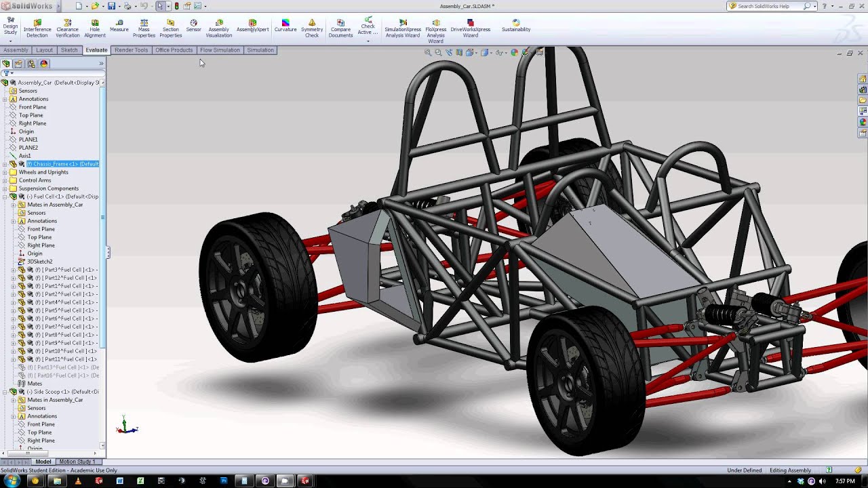
Task: Activate the Measure tool
Action: 119,26
